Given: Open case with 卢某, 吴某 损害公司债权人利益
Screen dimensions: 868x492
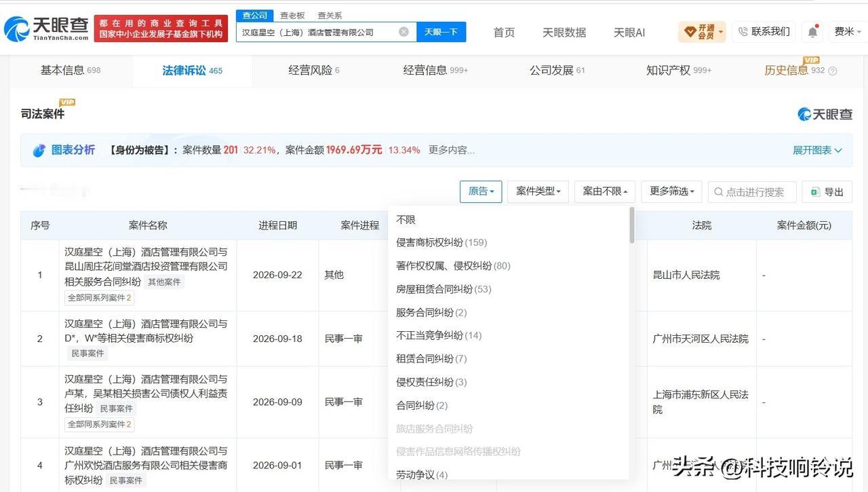Looking at the screenshot, I should point(146,394).
